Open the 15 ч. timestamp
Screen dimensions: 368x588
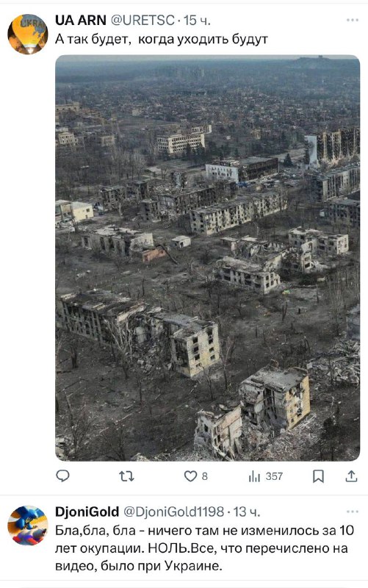197,21
